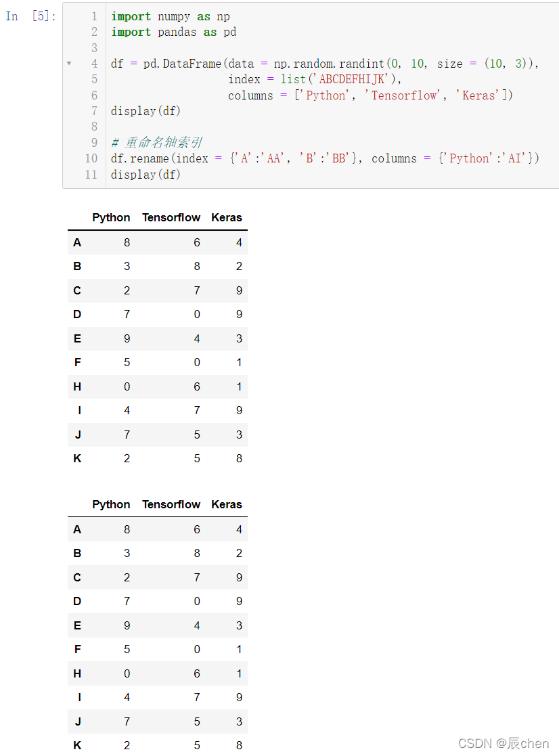Select the Keras column header in first table
The height and width of the screenshot is (756, 559).
click(227, 217)
